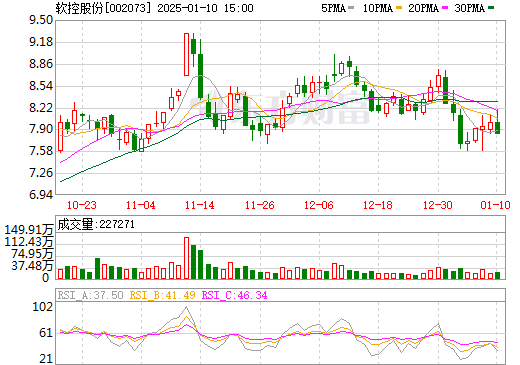Select the 11-04 date axis label
The width and height of the screenshot is (520, 365).
141,205
